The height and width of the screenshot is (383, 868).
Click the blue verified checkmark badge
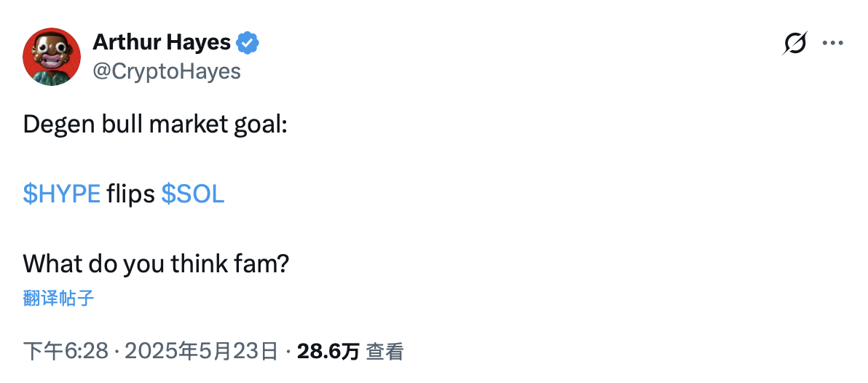coord(249,43)
